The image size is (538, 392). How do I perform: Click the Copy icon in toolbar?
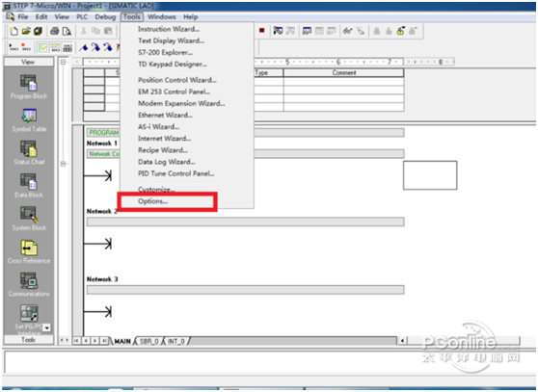[x=95, y=31]
